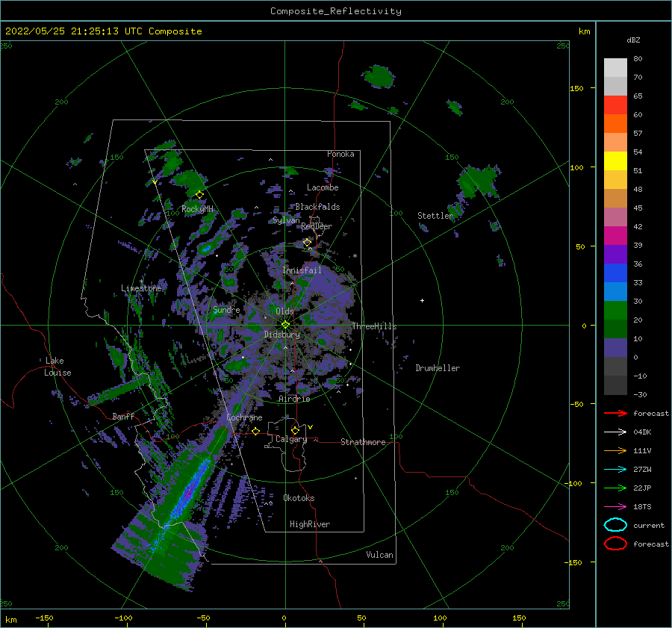672x628 pixels.
Task: Click the Composite_Reflectivity title
Action: tap(336, 11)
